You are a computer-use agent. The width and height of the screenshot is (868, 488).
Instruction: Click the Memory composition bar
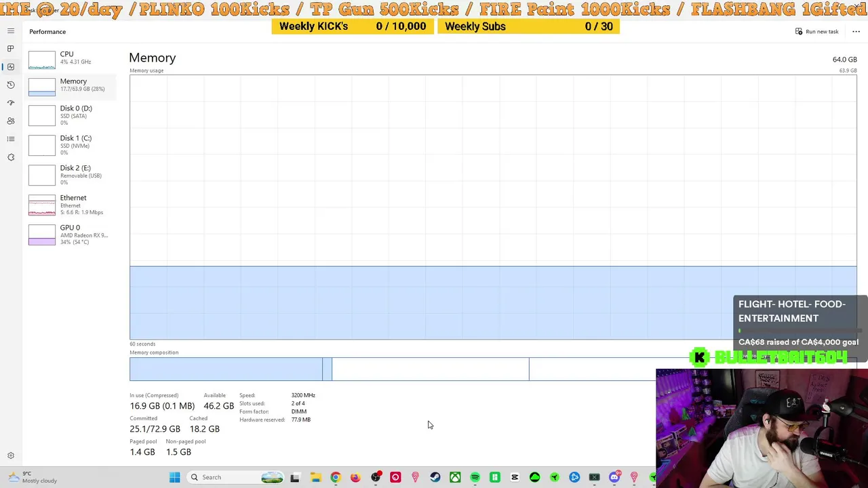pyautogui.click(x=493, y=369)
